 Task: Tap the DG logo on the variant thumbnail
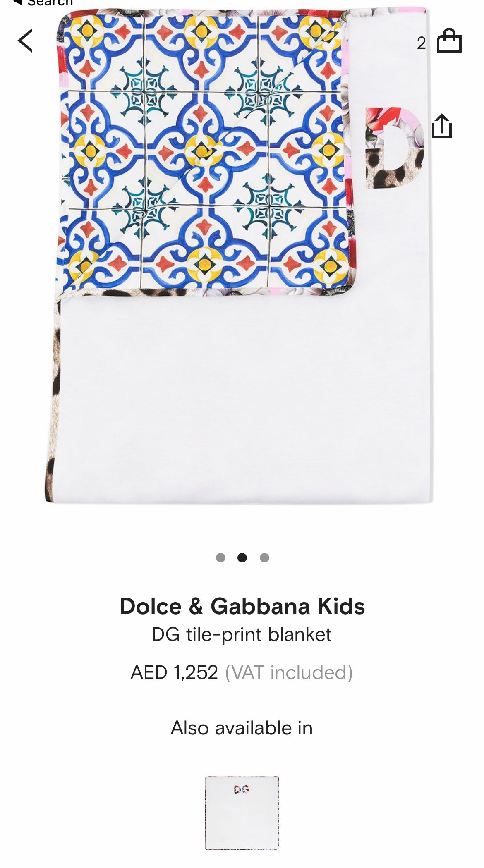point(242,789)
